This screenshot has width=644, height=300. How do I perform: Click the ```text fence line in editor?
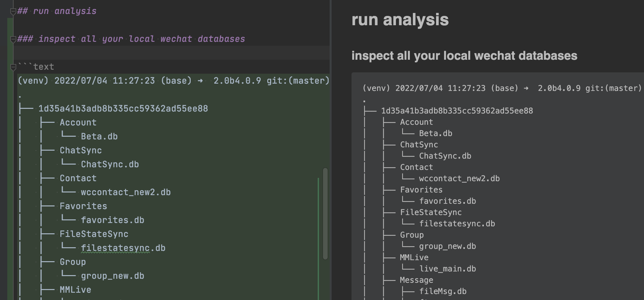[36, 67]
